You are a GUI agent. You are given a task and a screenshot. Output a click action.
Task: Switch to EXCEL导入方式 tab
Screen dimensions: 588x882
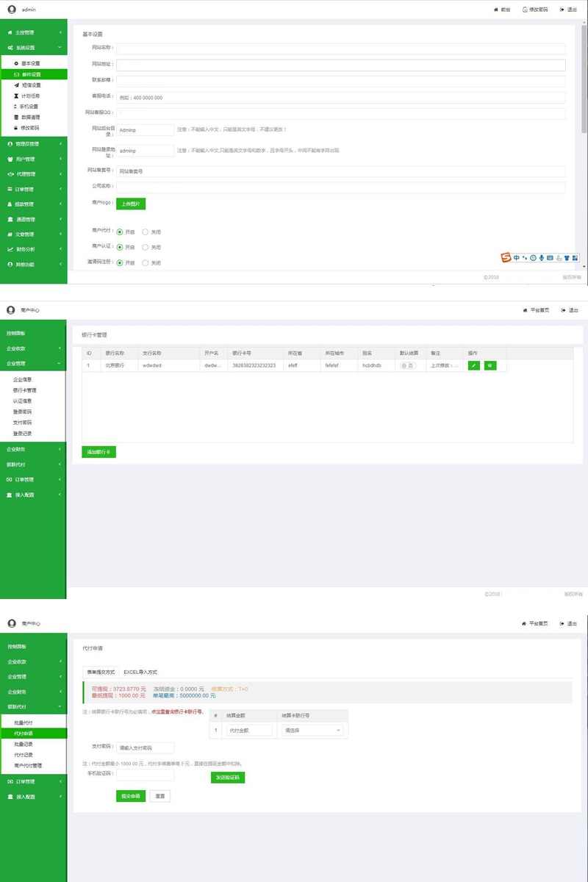(140, 672)
